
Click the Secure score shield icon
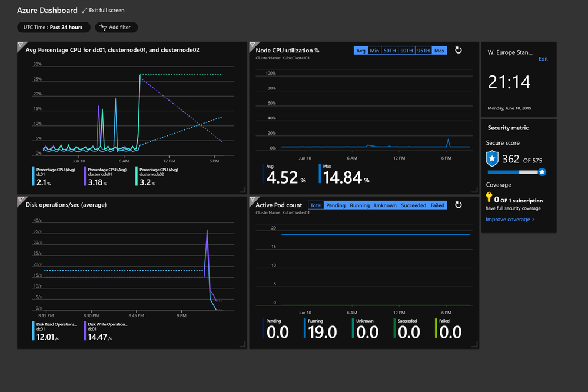coord(492,159)
